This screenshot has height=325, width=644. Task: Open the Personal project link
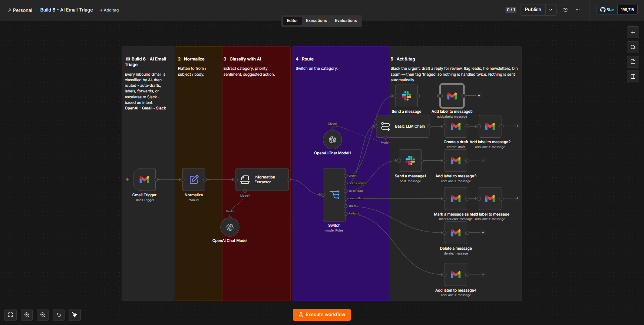(20, 10)
